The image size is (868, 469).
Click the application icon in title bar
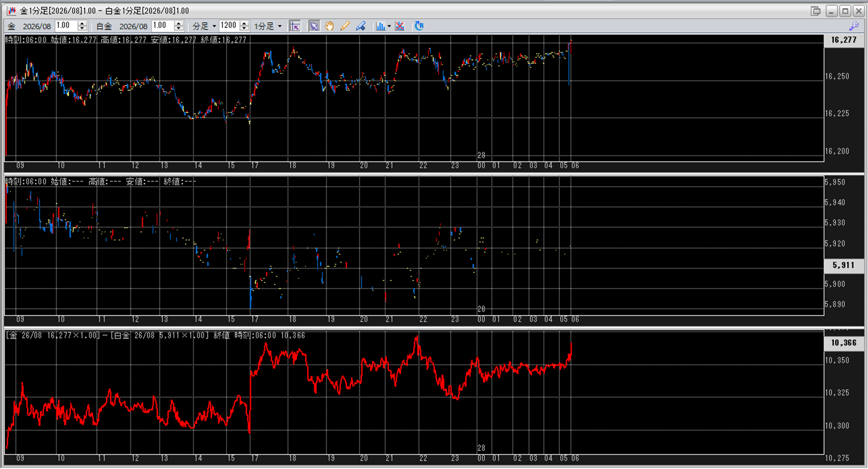pos(11,11)
